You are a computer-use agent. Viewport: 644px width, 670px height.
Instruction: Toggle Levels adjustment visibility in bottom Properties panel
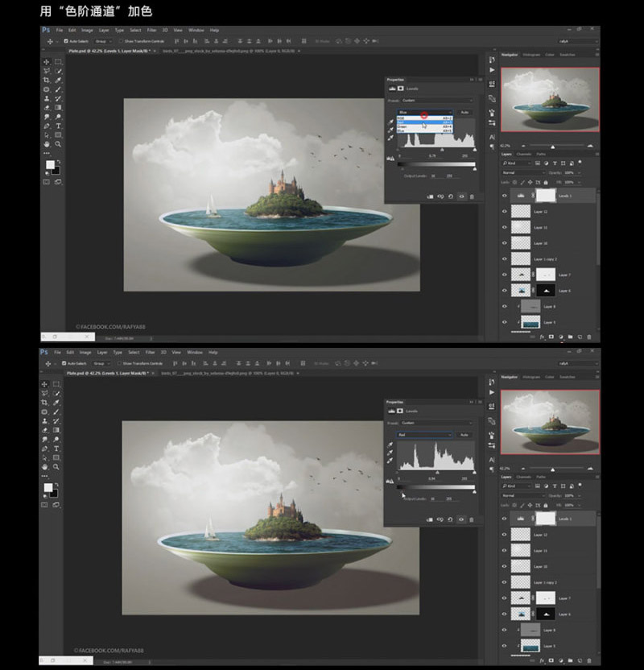tap(461, 519)
